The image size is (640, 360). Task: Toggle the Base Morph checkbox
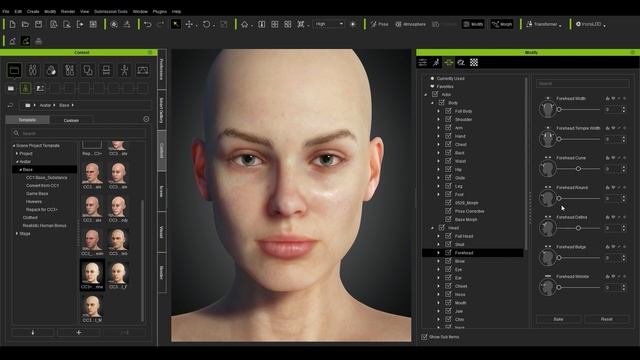(448, 219)
